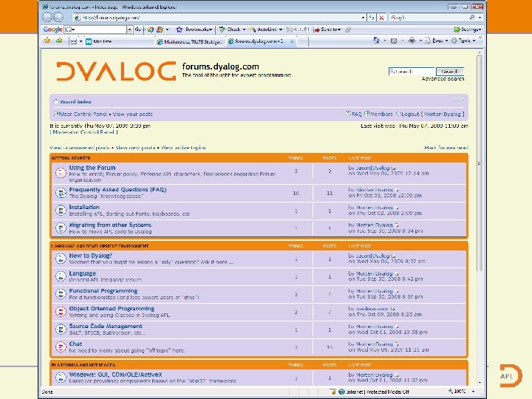This screenshot has height=399, width=532.
Task: Open Advanced search link
Action: coord(443,79)
